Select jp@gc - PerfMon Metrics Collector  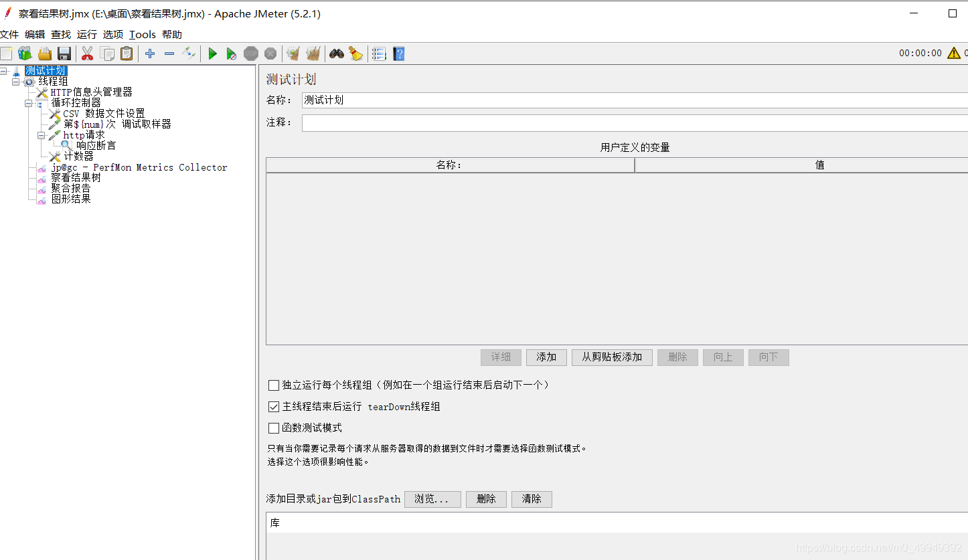tap(139, 167)
